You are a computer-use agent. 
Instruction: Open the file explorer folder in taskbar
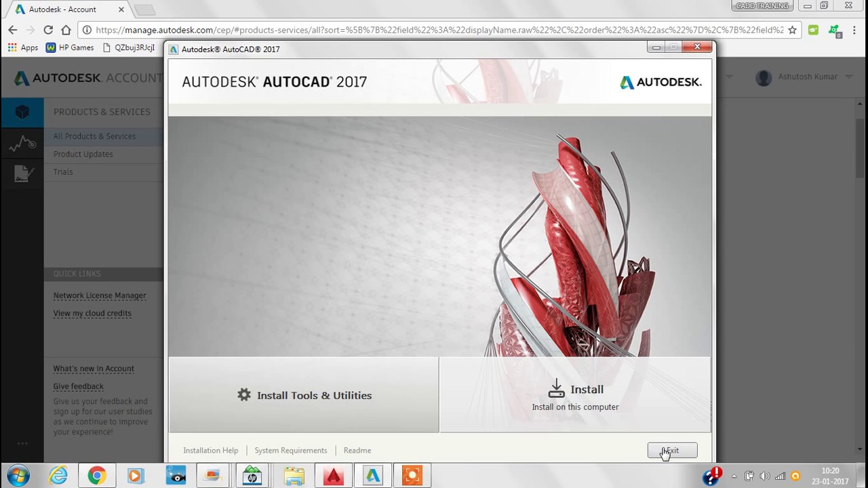[294, 476]
